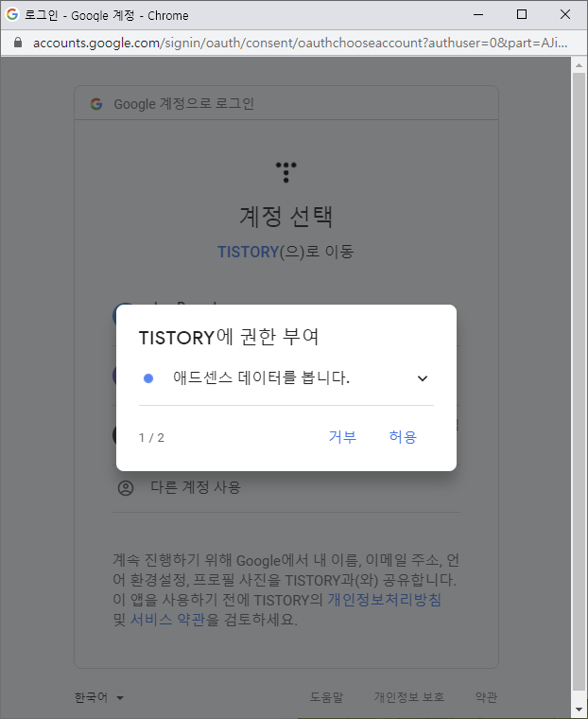This screenshot has height=719, width=588.
Task: Click the blue bullet dot next to 애드센스
Action: [148, 378]
